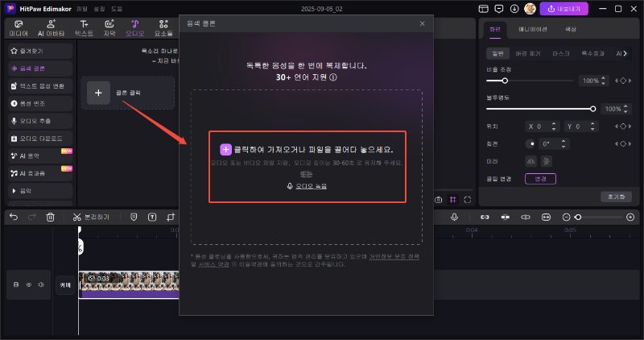Toggle the grid overlay icon under preview
This screenshot has width=644, height=340.
pyautogui.click(x=453, y=200)
